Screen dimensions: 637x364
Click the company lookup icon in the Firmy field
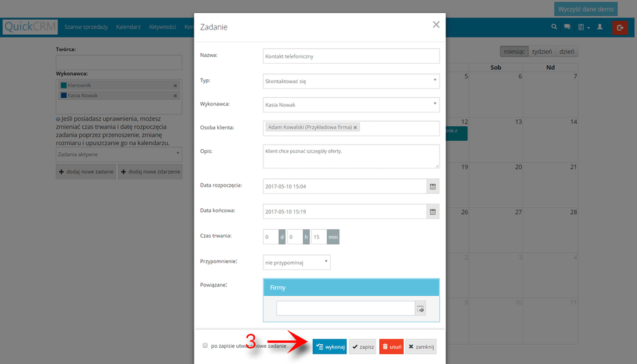(421, 309)
